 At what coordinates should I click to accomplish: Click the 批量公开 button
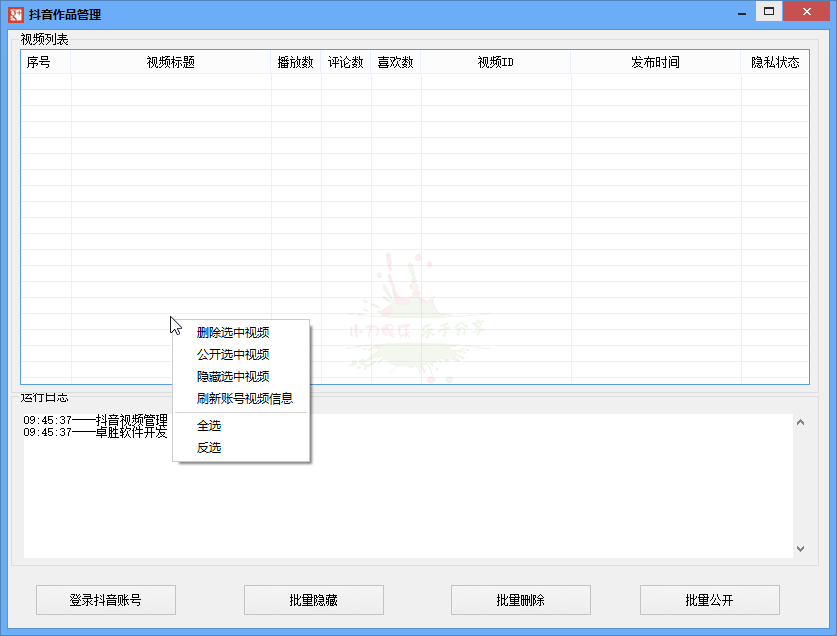(x=709, y=600)
